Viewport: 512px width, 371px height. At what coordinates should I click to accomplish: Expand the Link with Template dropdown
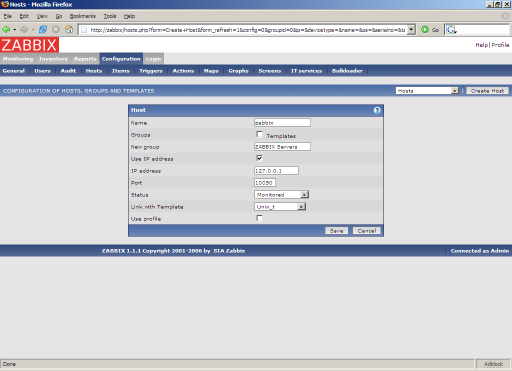coord(280,207)
